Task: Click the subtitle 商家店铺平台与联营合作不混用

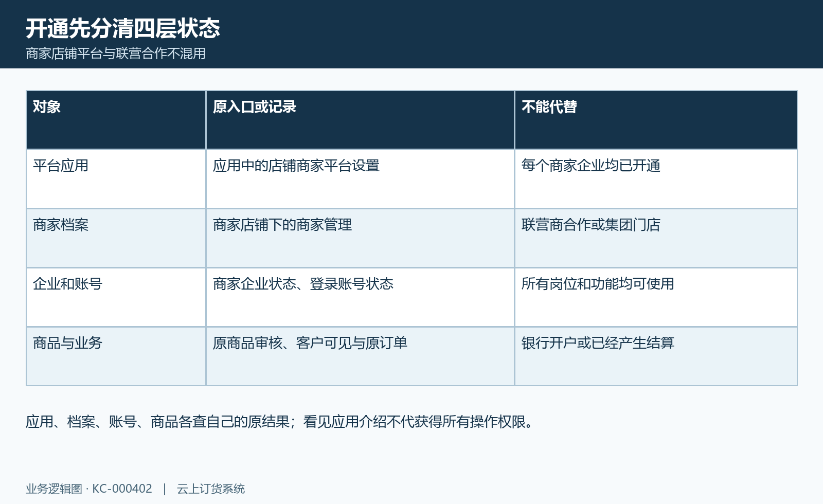Action: coord(116,53)
